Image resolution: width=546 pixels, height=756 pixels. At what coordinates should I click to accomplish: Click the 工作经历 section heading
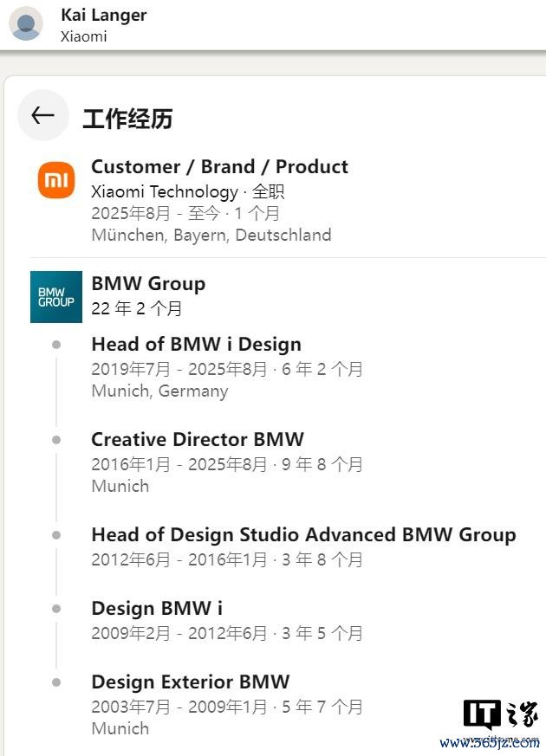[127, 119]
